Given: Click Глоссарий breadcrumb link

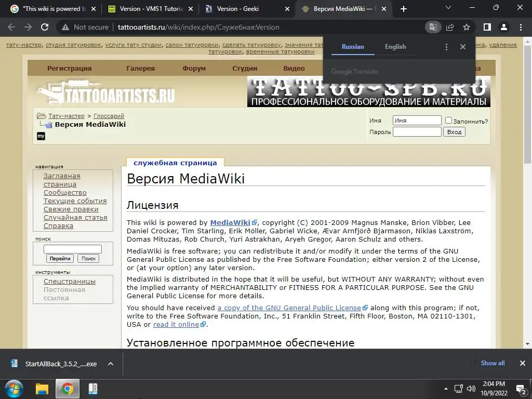Looking at the screenshot, I should [x=109, y=116].
